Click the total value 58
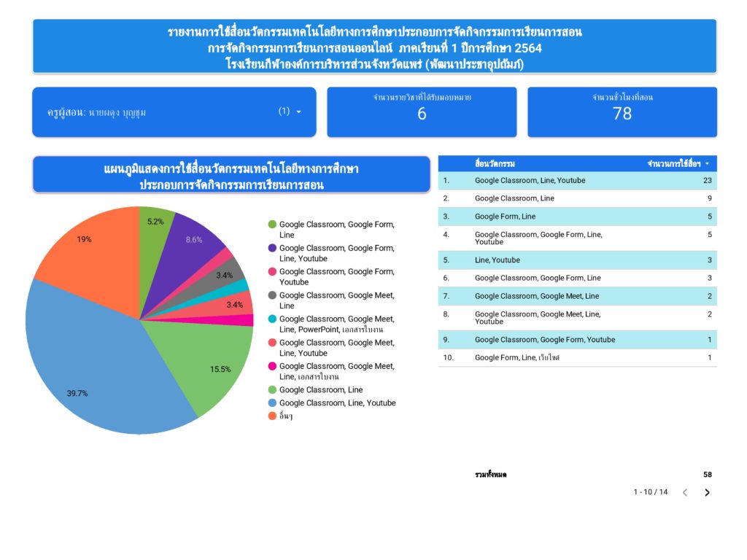The width and height of the screenshot is (747, 560). 707,475
